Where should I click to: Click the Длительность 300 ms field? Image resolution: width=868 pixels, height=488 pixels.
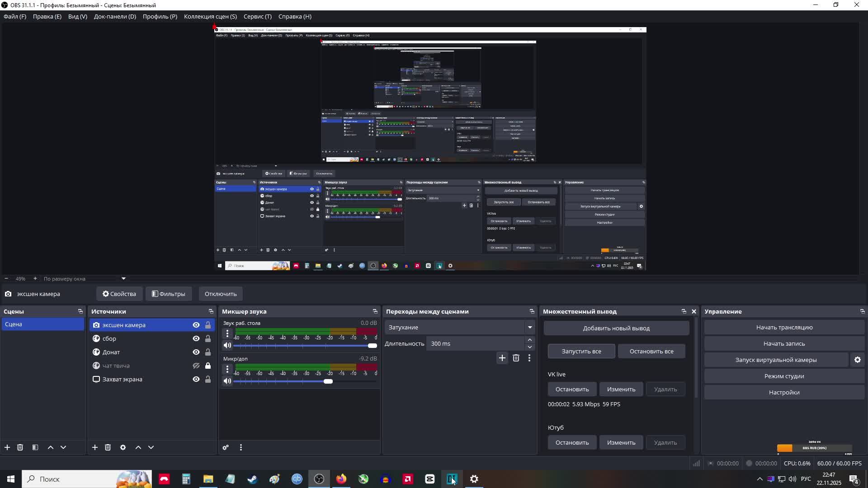coord(475,343)
